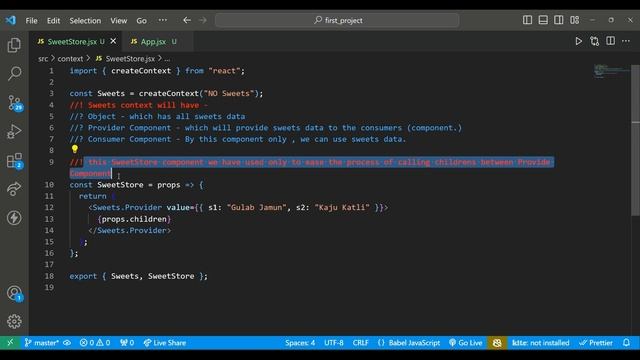Screen dimensions: 640x360
Task: Click the first_project search command center
Action: pyautogui.click(x=337, y=20)
